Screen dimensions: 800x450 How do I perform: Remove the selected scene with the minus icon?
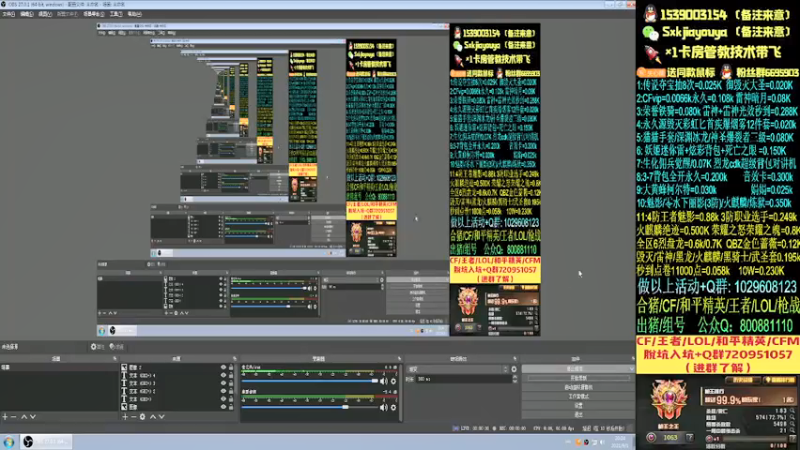click(14, 417)
